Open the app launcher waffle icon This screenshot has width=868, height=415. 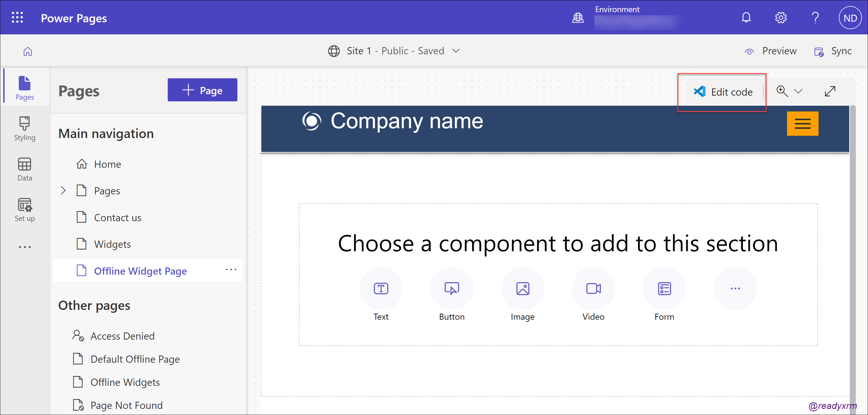17,18
